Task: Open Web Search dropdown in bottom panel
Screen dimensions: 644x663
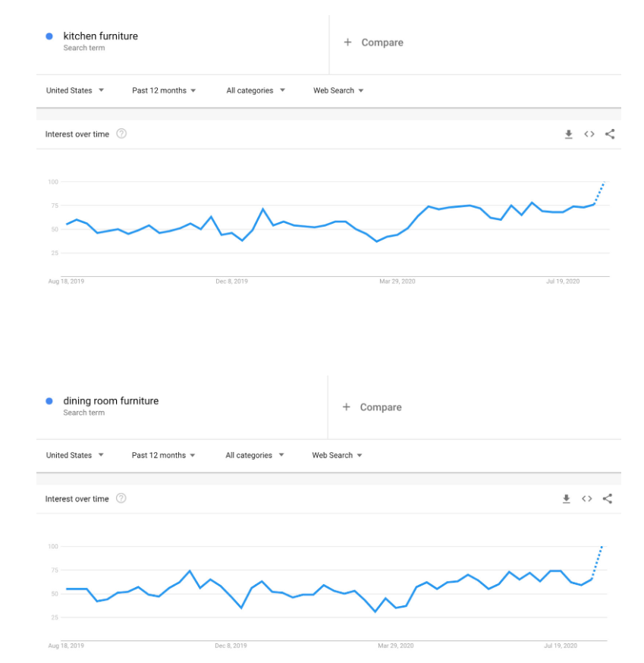Action: 337,455
